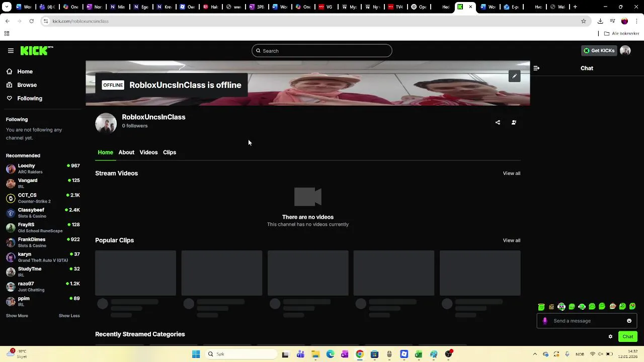
Task: Open File Explorer from the taskbar
Action: [315, 354]
